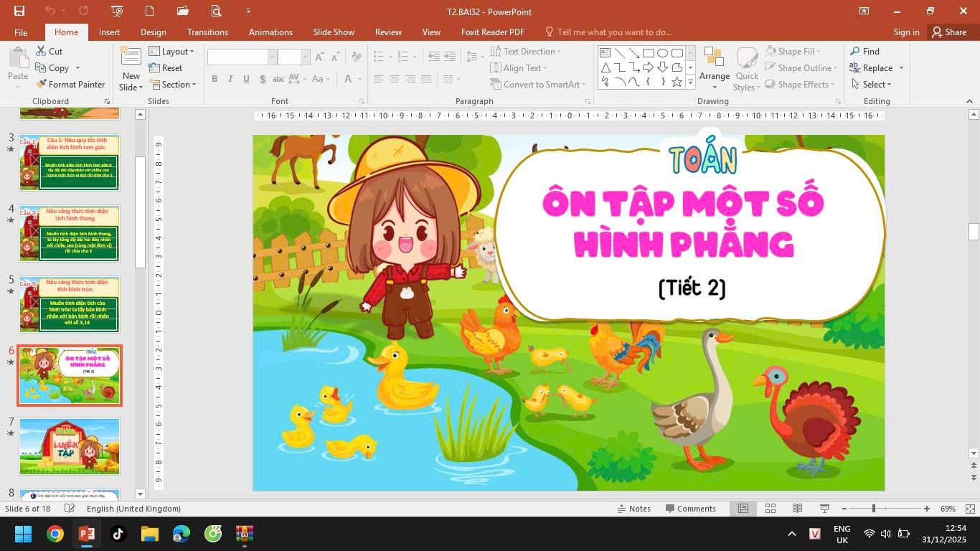Viewport: 980px width, 551px height.
Task: Toggle the Notes pane
Action: pos(633,509)
